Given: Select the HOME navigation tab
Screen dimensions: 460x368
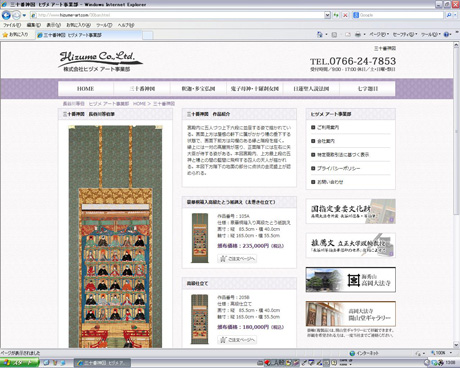Looking at the screenshot, I should (85, 89).
